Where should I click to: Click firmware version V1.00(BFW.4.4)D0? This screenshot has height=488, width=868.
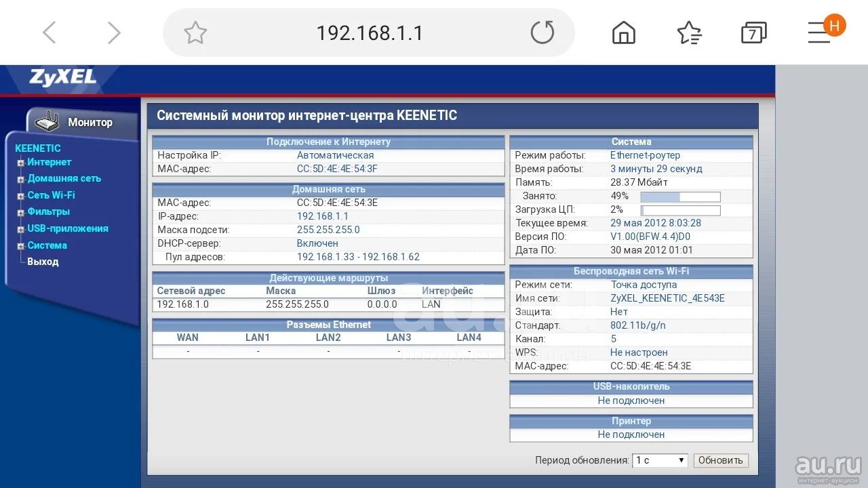[650, 237]
